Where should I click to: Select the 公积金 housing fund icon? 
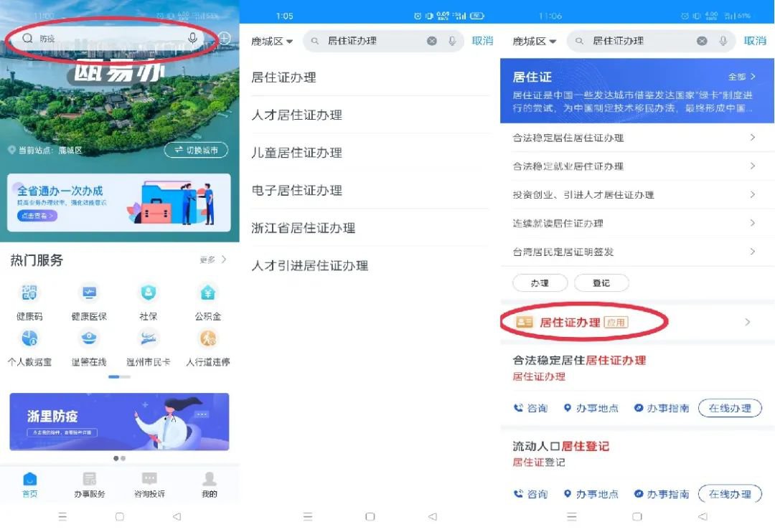(x=208, y=295)
